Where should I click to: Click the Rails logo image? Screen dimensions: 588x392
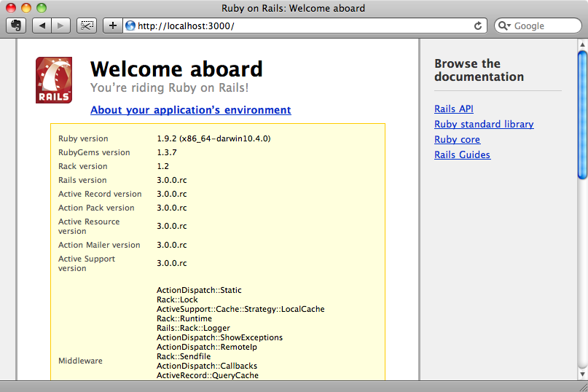(54, 80)
